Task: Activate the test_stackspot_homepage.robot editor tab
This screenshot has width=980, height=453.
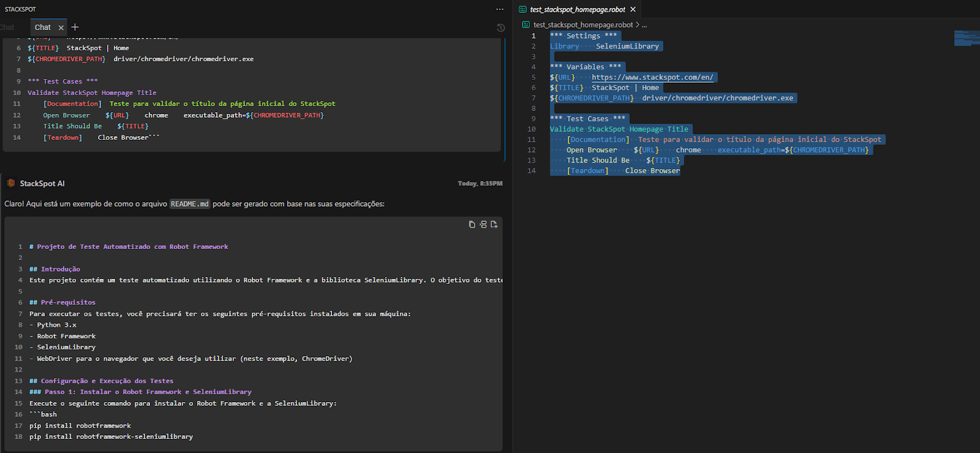Action: (578, 9)
